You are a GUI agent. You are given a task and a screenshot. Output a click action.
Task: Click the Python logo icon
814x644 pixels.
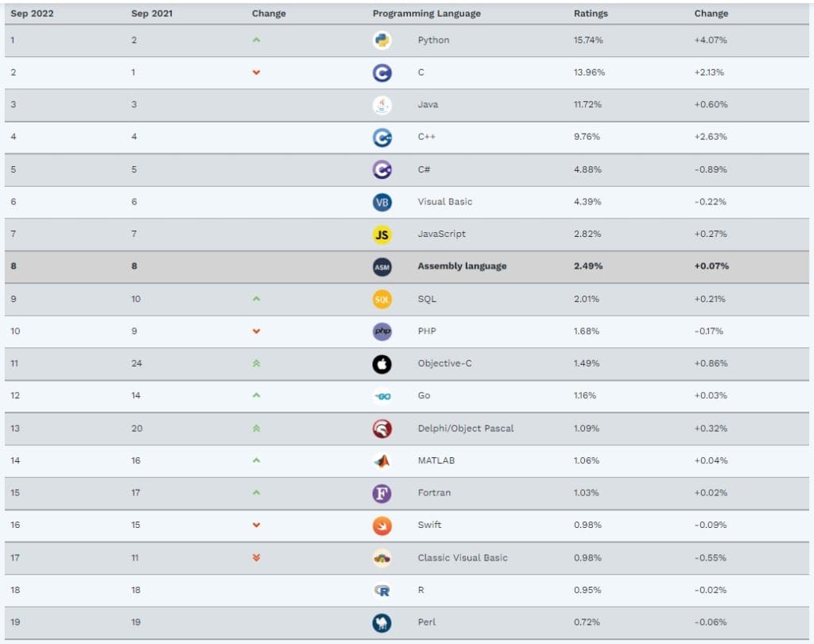point(382,41)
